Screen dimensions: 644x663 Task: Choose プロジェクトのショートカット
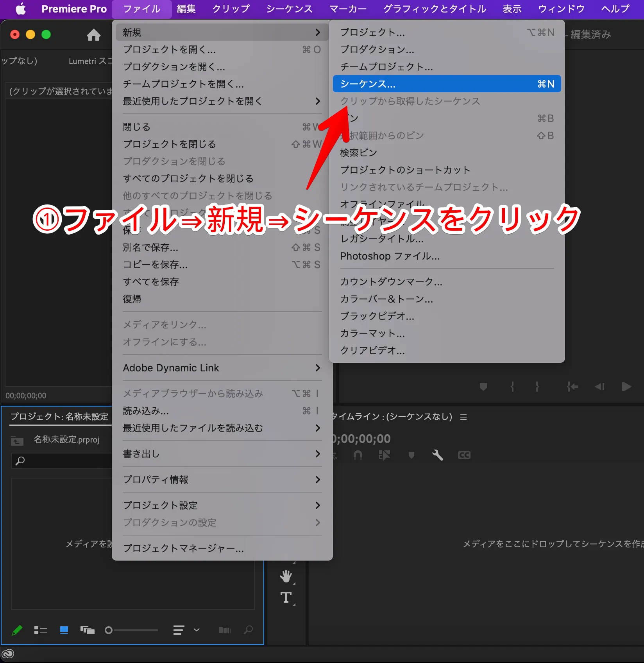point(447,170)
